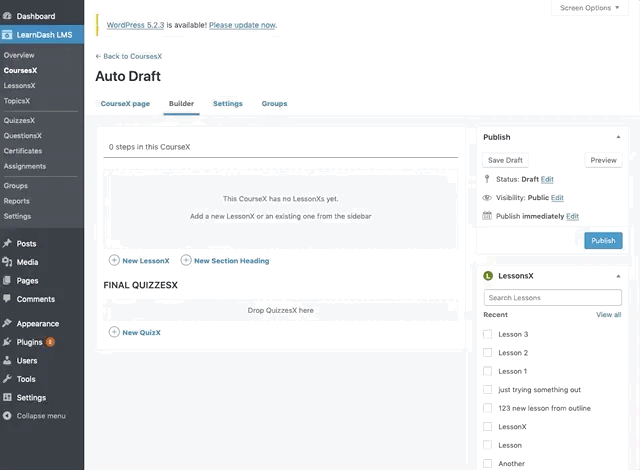Check the Lesson 1 checkbox
Image resolution: width=640 pixels, height=470 pixels.
(487, 371)
